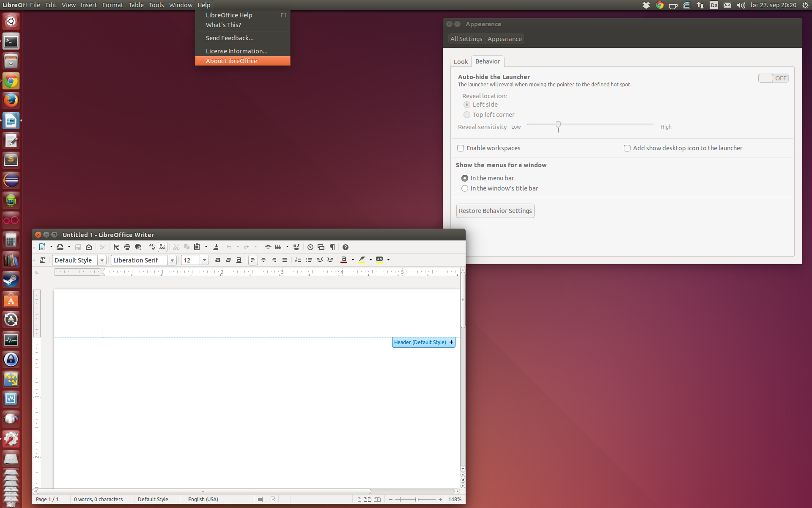
Task: Click the LibreOffice Help question mark icon
Action: click(346, 247)
